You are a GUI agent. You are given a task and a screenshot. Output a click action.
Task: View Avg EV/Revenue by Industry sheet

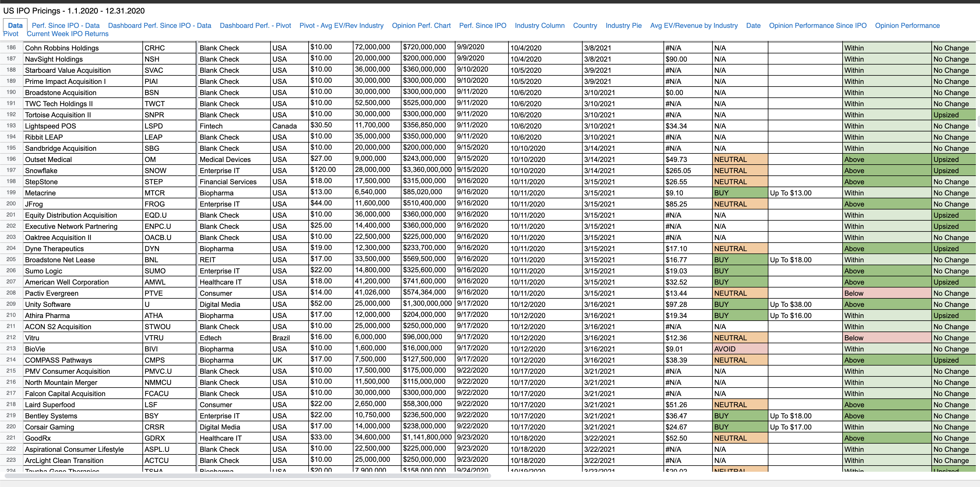[694, 26]
